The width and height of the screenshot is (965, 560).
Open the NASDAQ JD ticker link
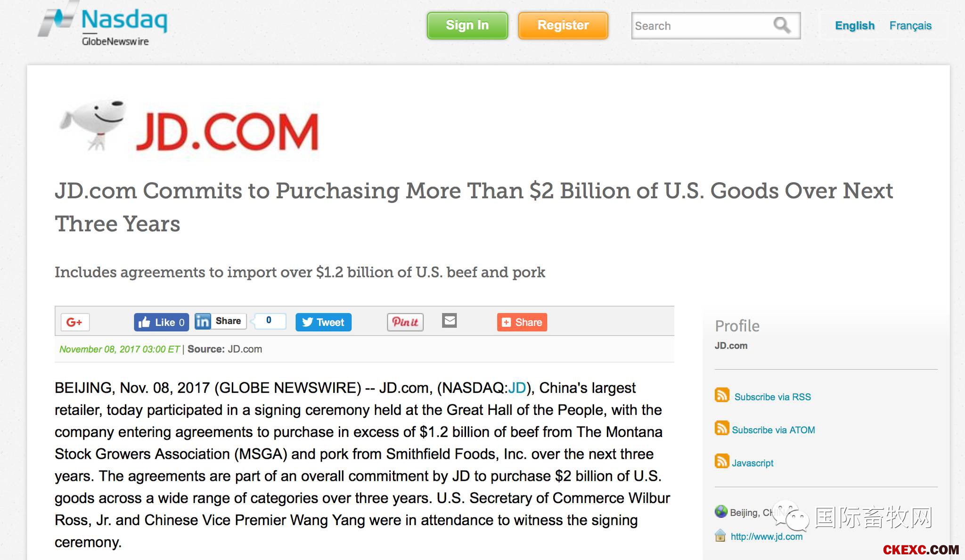(x=517, y=388)
